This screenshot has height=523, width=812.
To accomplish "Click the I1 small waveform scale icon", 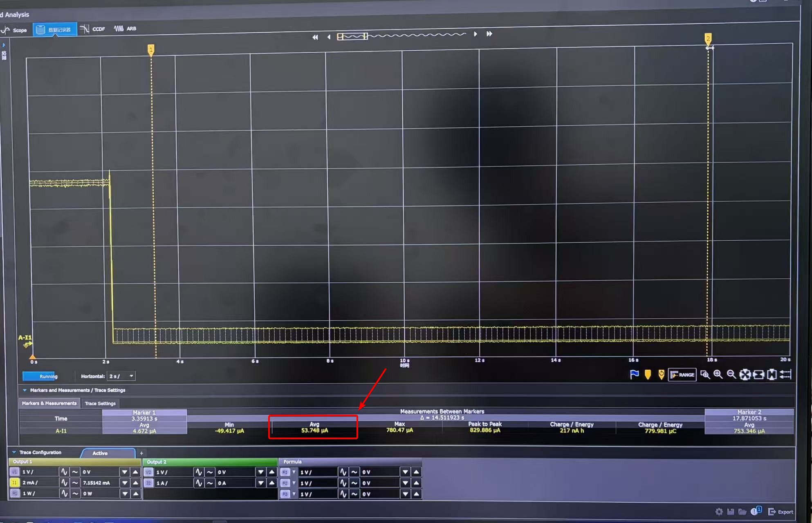I will tap(75, 483).
